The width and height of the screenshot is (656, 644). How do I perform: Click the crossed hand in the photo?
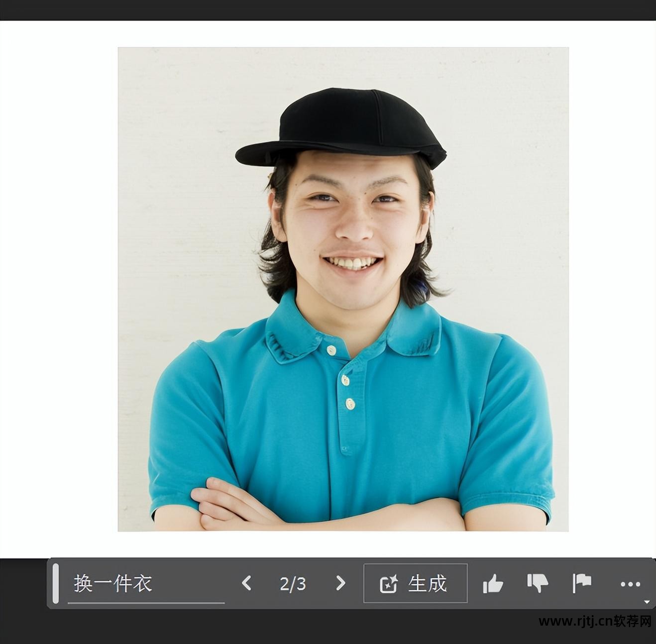(234, 504)
